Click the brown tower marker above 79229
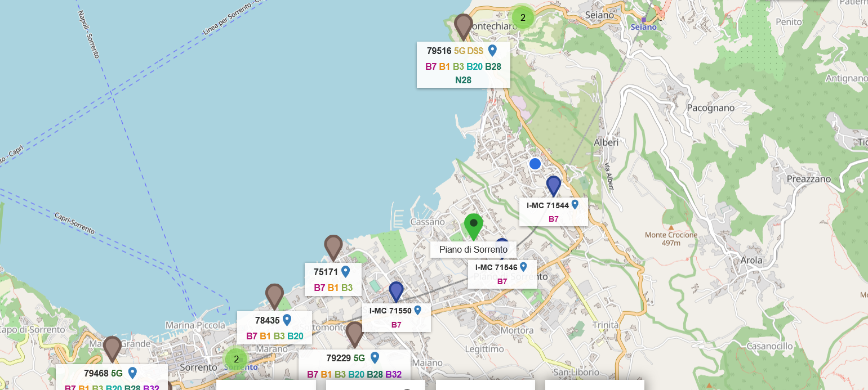 pos(354,334)
